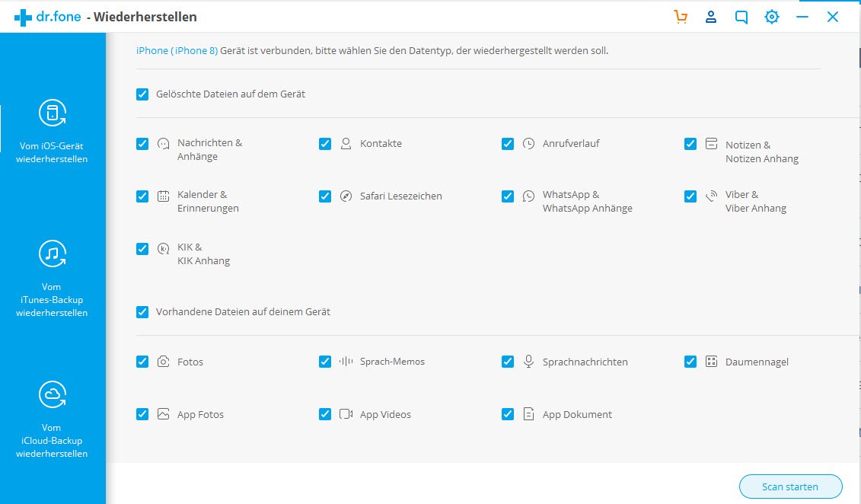Open the shopping cart icon
The height and width of the screenshot is (504, 861).
pyautogui.click(x=681, y=17)
